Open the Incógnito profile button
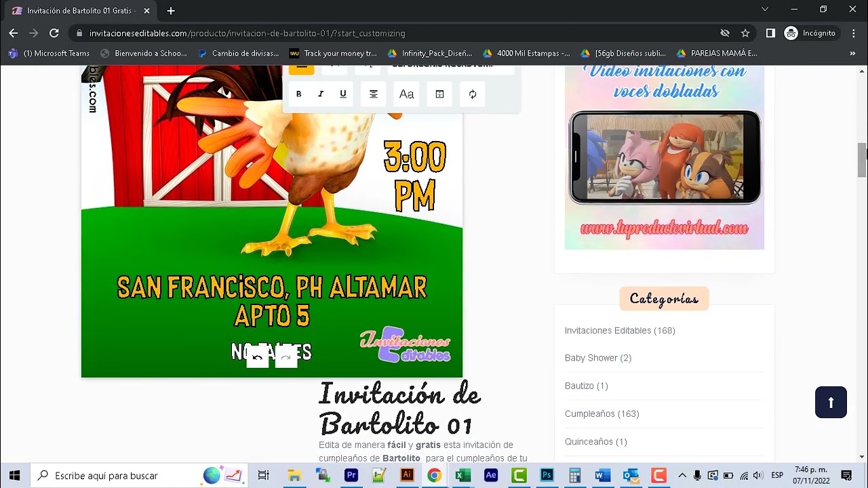The width and height of the screenshot is (868, 488). point(811,33)
